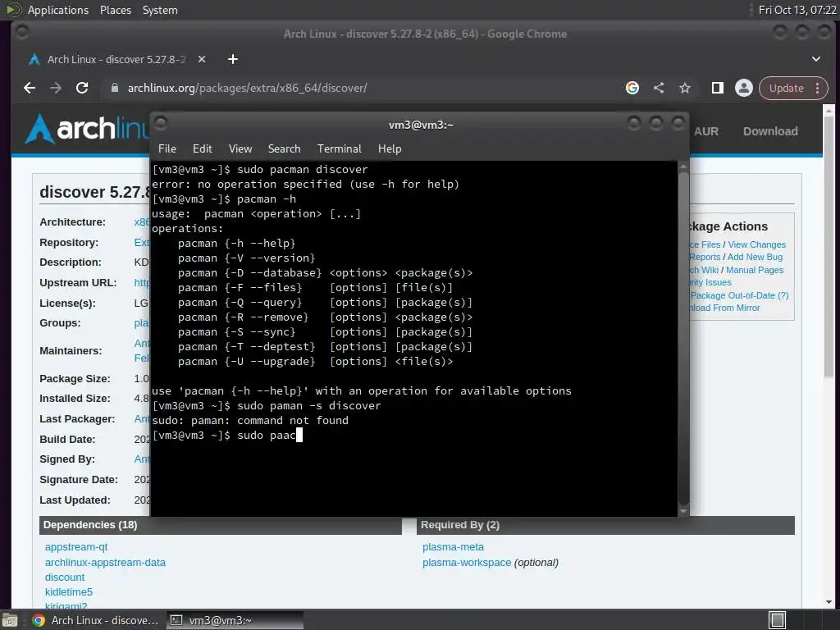Screen dimensions: 840x630
Task: Click the Download From Mirror link
Action: (724, 308)
